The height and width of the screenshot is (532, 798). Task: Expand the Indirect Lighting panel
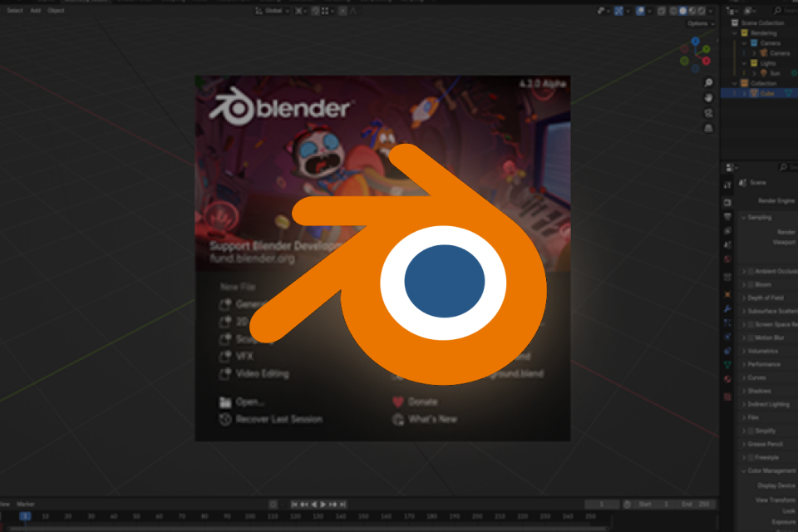point(743,404)
